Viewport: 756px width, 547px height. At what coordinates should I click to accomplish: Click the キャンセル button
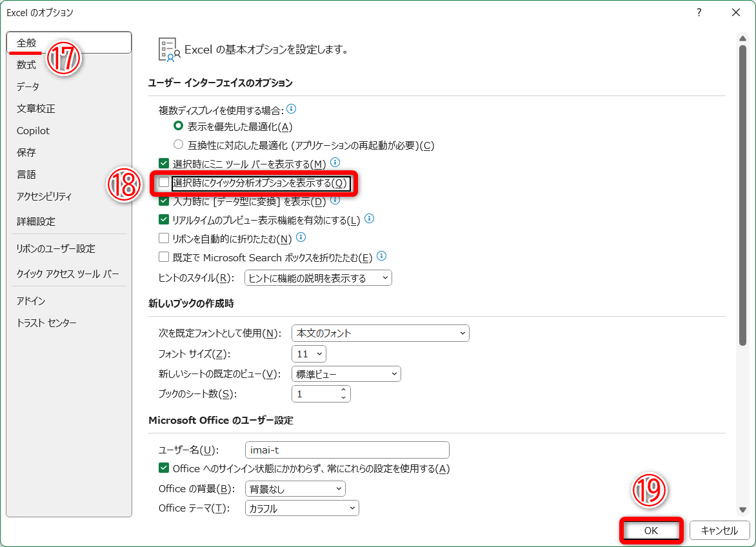coord(720,530)
